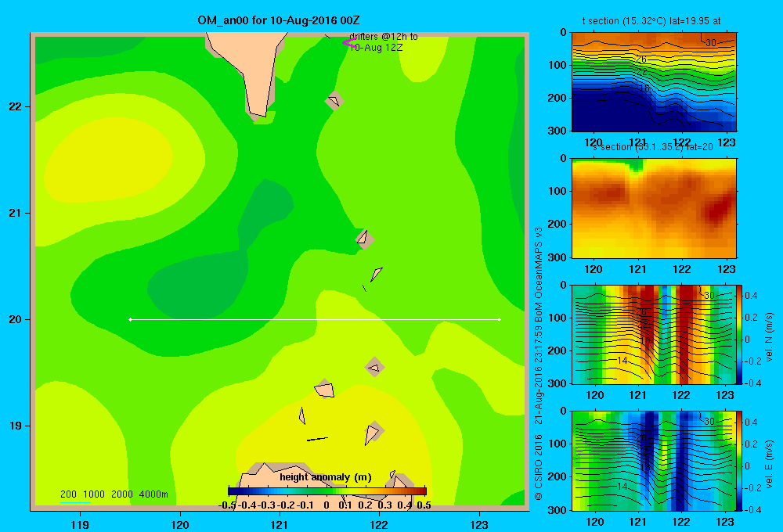Screen dimensions: 783x532
Task: Click the '10-Aug 12Z' drifter date label
Action: point(377,48)
